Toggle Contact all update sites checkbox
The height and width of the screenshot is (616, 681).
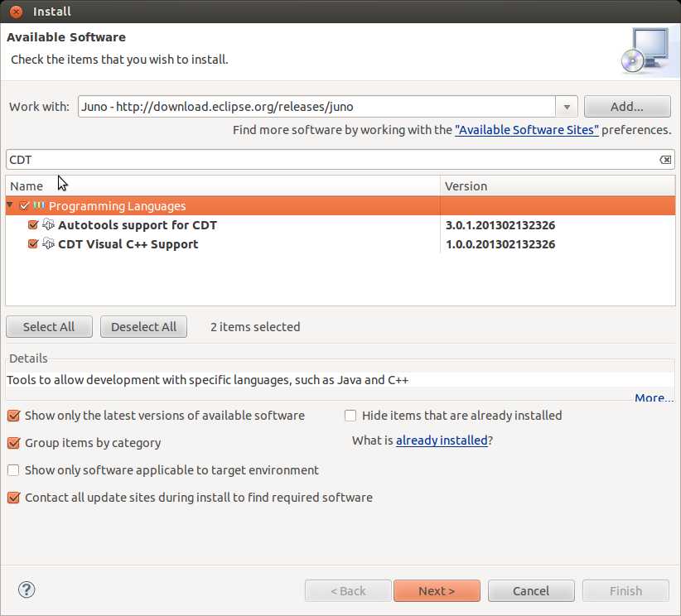click(x=13, y=498)
